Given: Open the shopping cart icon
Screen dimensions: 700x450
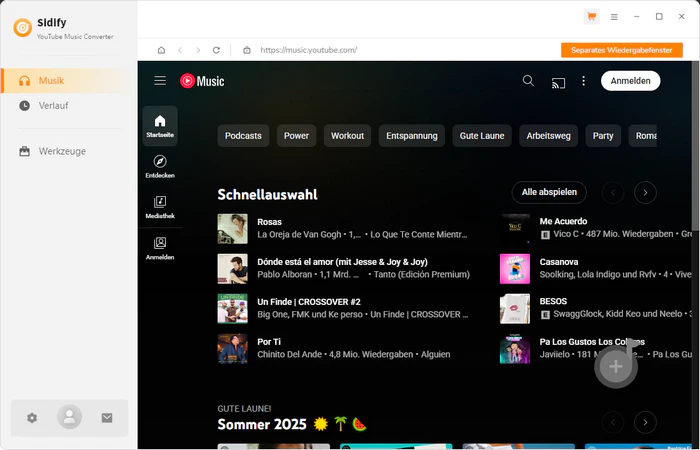Looking at the screenshot, I should coord(592,17).
